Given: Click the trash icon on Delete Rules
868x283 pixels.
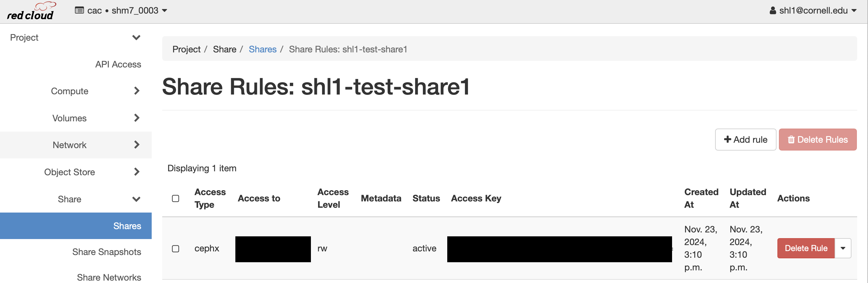Looking at the screenshot, I should [791, 139].
